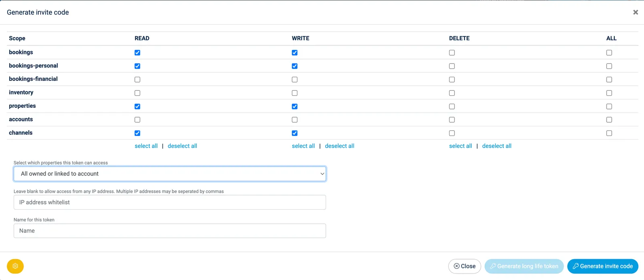This screenshot has height=280, width=644.
Task: Check ALL for accounts row
Action: click(x=609, y=120)
